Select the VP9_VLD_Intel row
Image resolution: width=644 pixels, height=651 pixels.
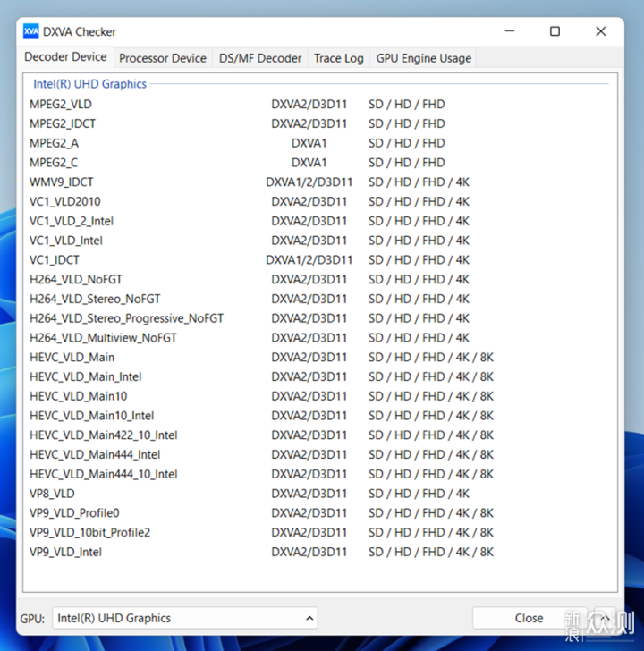[x=319, y=553]
